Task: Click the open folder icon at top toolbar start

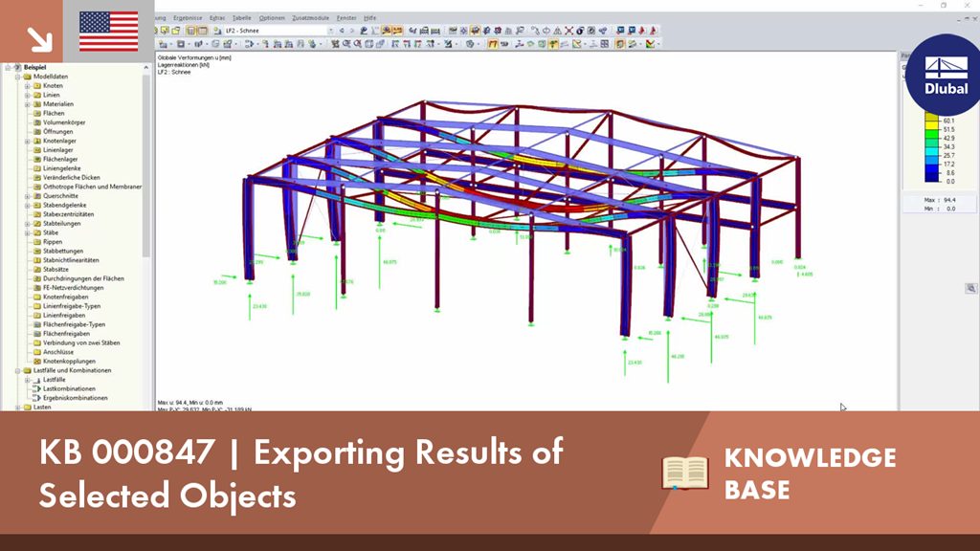Action: click(x=176, y=30)
